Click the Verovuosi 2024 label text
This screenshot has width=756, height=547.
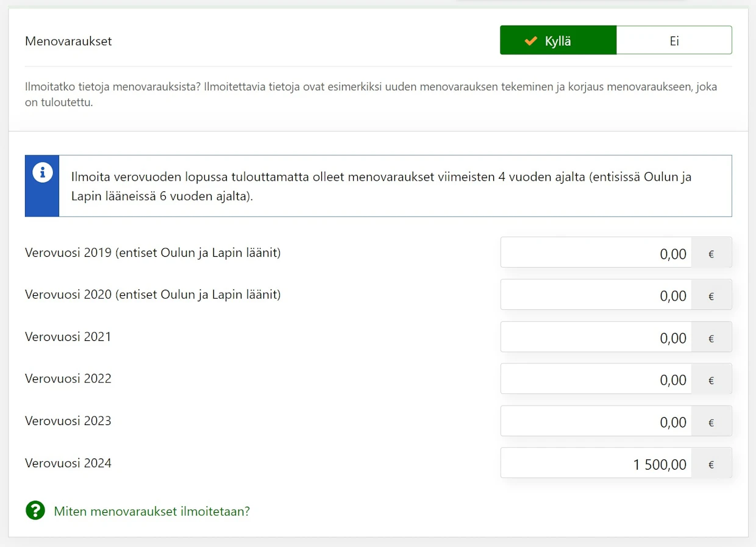point(68,463)
